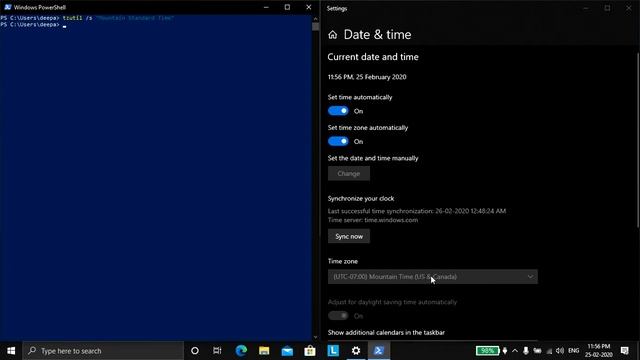Click PowerShell scroll up arrow
The height and width of the screenshot is (360, 640).
(x=315, y=18)
